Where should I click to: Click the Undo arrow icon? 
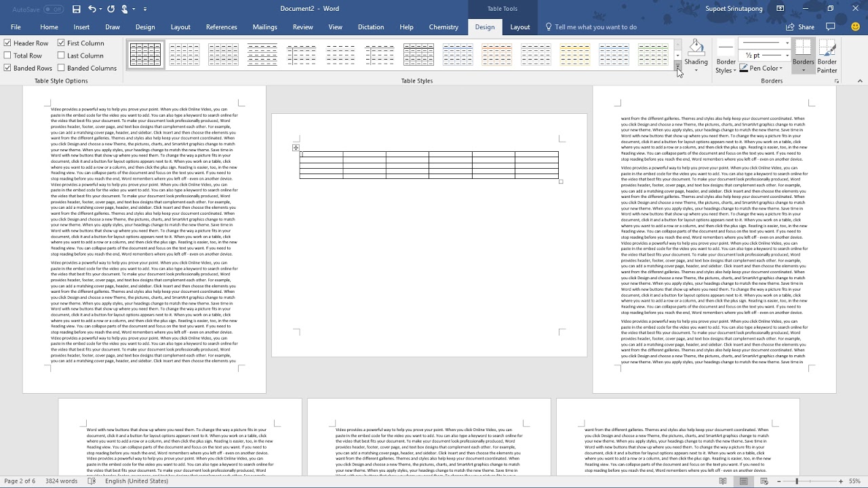[92, 9]
